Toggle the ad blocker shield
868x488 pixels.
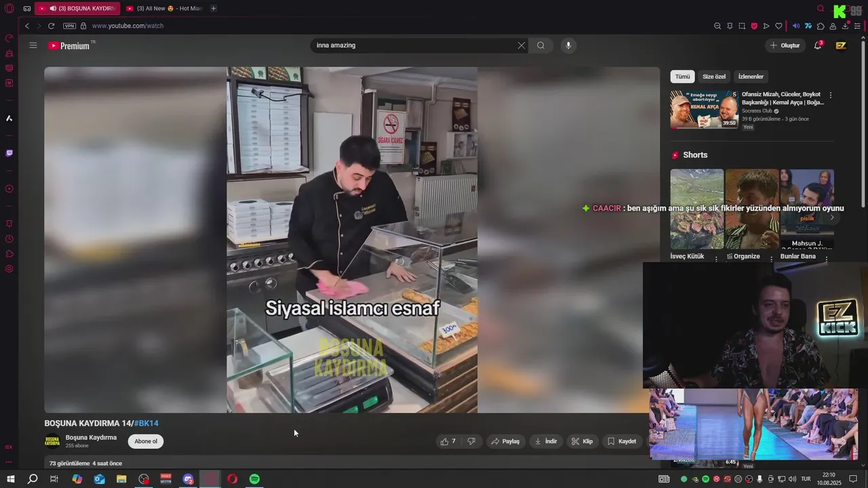click(x=754, y=26)
